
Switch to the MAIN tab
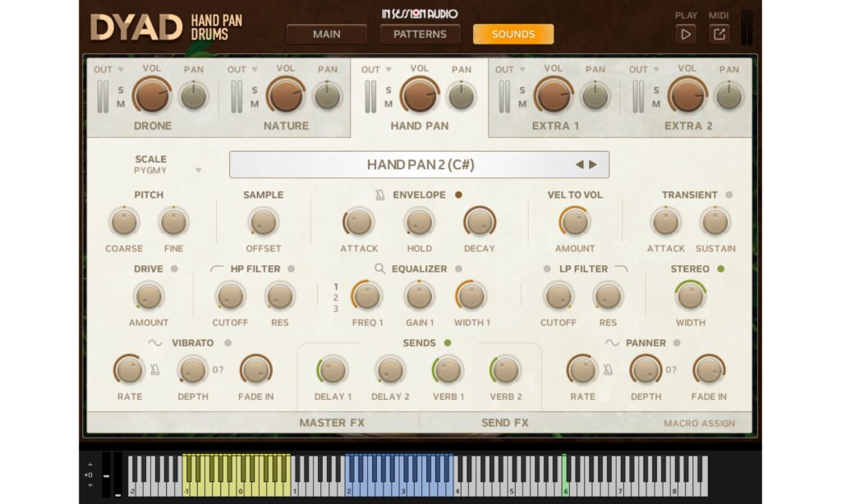click(x=327, y=34)
